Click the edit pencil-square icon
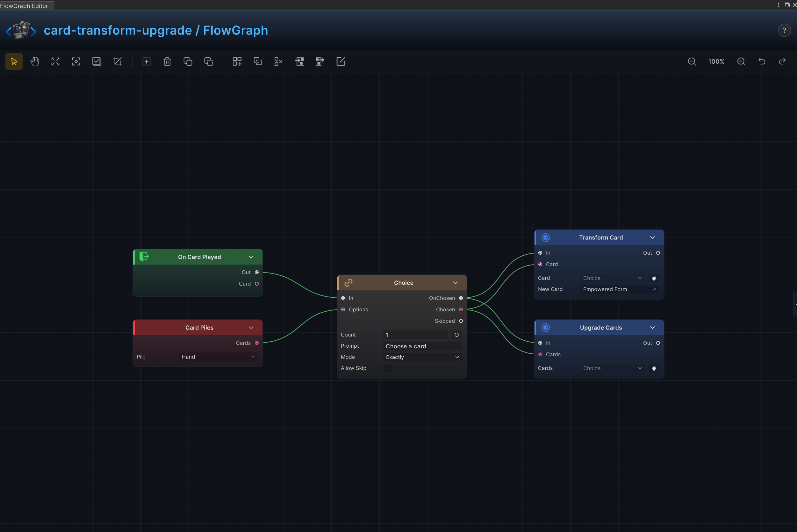This screenshot has height=532, width=797. (x=341, y=61)
